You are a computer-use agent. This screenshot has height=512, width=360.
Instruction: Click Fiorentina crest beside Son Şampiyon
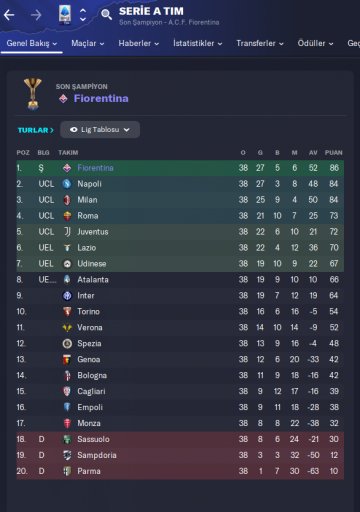point(63,99)
